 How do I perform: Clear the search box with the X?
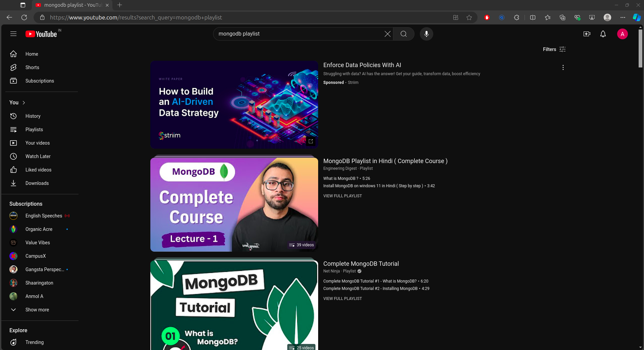387,34
